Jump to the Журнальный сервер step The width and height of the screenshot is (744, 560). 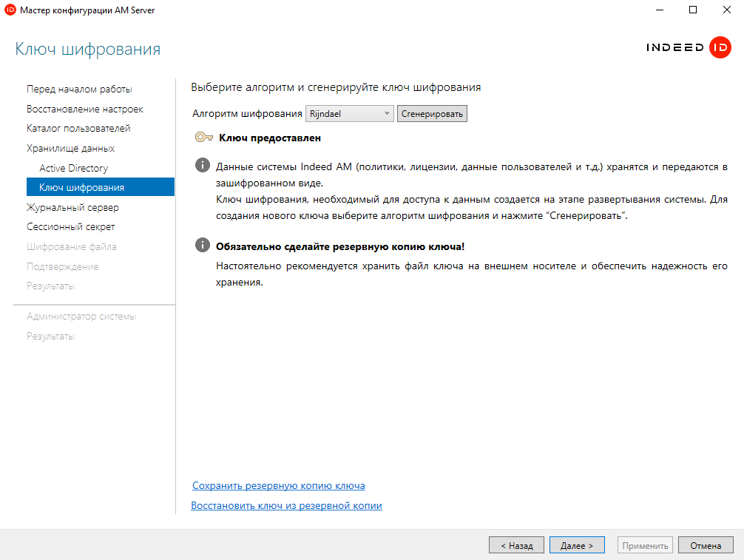[x=72, y=208]
